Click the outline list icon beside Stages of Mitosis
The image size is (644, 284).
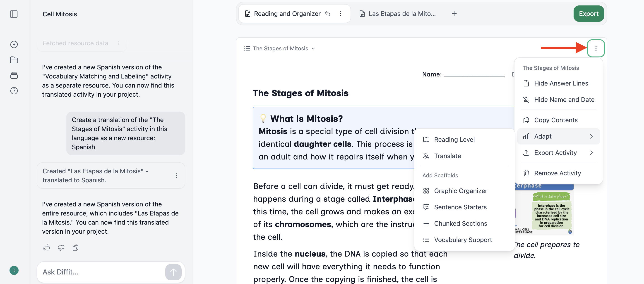pyautogui.click(x=247, y=48)
